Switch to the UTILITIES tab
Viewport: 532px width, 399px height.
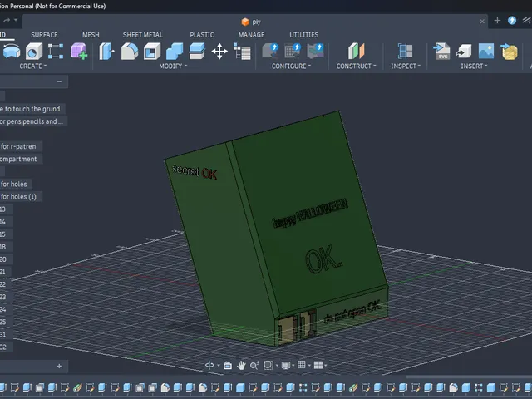click(304, 35)
